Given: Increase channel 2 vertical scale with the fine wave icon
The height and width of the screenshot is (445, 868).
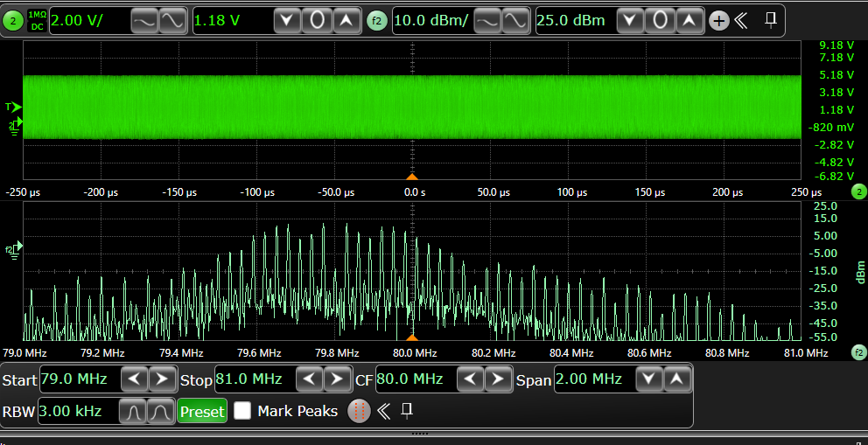Looking at the screenshot, I should 172,21.
